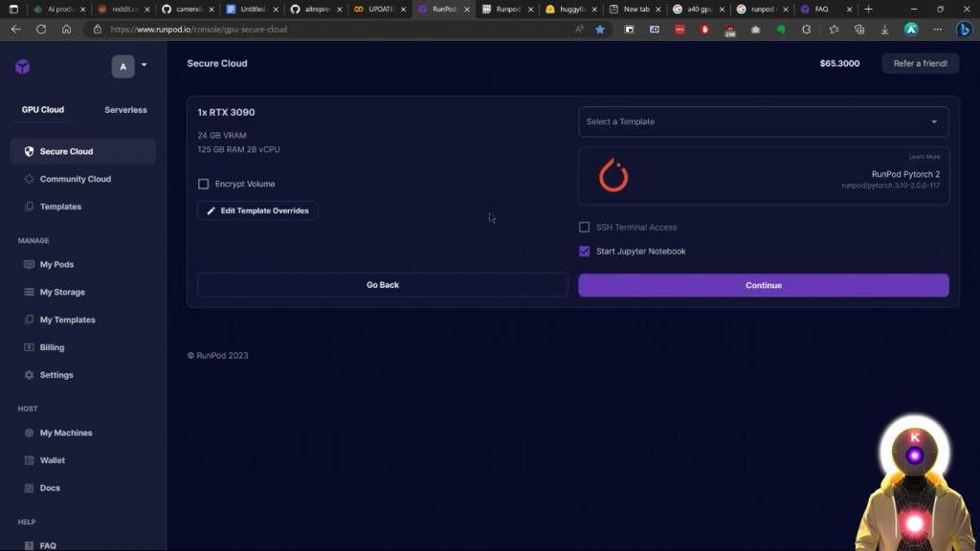Click Edit Template Overrides button
The image size is (980, 551).
click(257, 211)
